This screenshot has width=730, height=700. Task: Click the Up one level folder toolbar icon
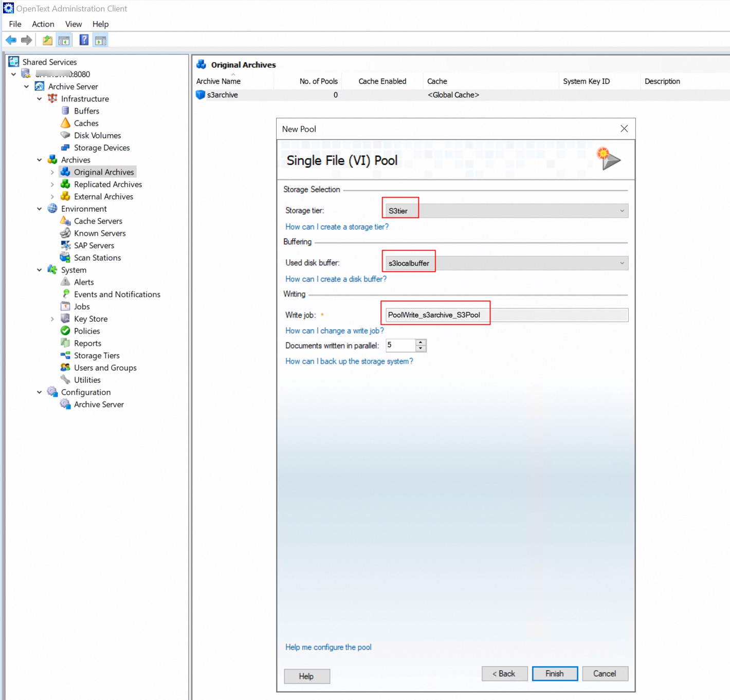pyautogui.click(x=47, y=40)
